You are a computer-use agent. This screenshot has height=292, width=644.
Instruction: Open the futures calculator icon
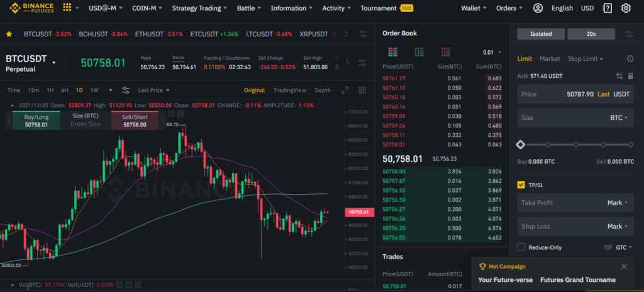coord(631,76)
